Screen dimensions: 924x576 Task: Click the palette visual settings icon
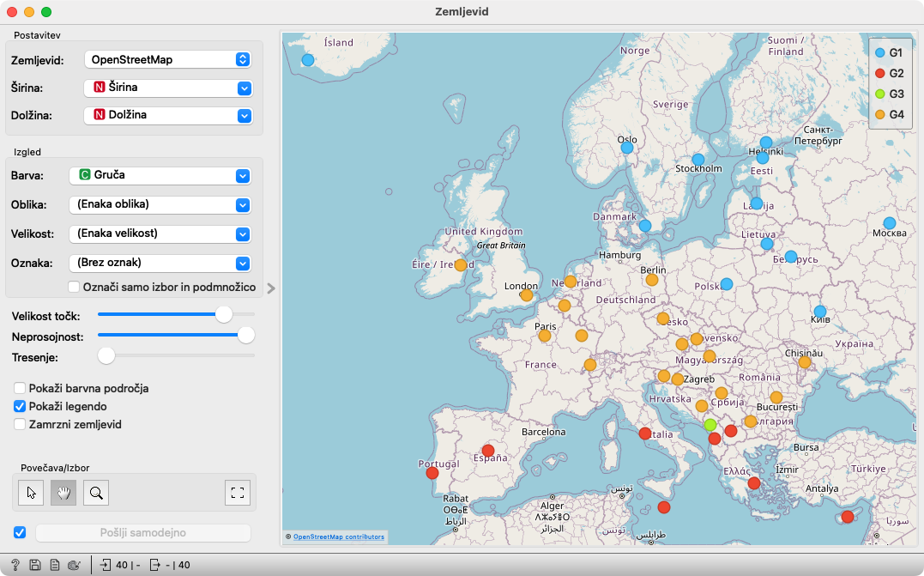pos(74,565)
